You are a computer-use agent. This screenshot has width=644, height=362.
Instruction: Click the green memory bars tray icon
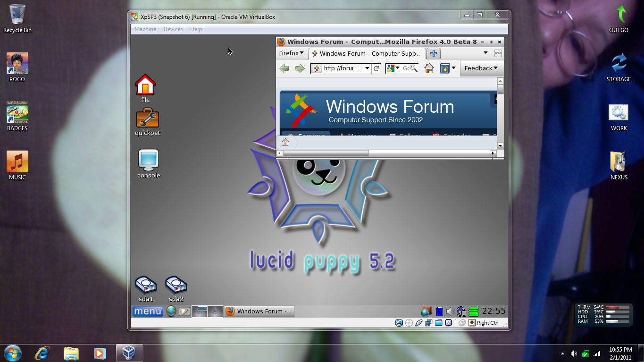click(474, 311)
